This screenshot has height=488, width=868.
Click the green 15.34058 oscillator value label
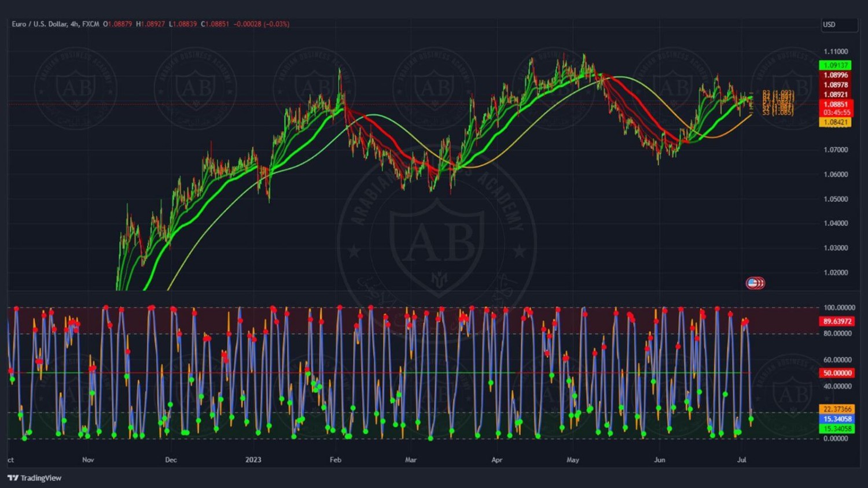[837, 429]
